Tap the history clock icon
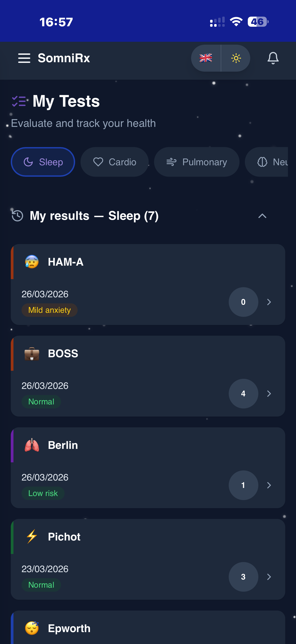Screen dimensions: 296x644 pyautogui.click(x=17, y=216)
